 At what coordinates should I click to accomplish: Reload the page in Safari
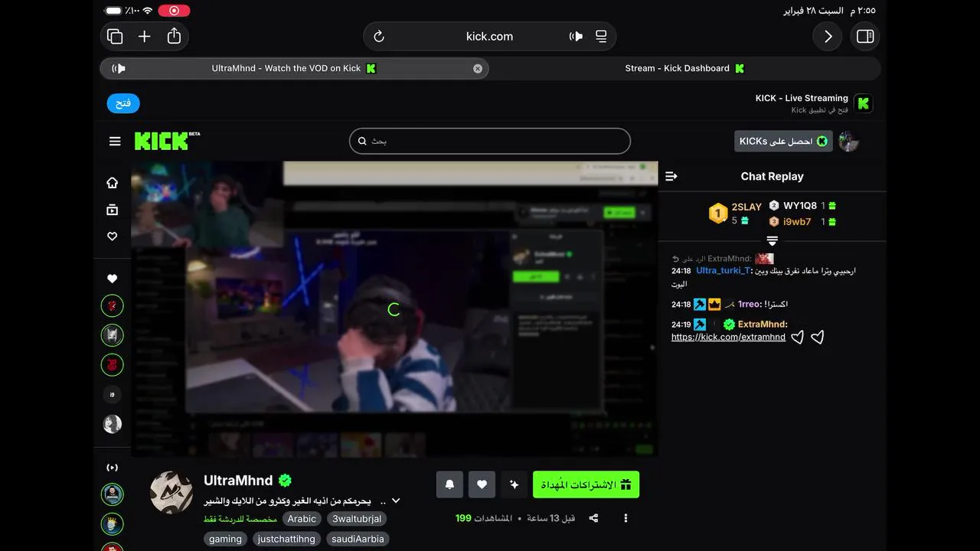[x=378, y=36]
